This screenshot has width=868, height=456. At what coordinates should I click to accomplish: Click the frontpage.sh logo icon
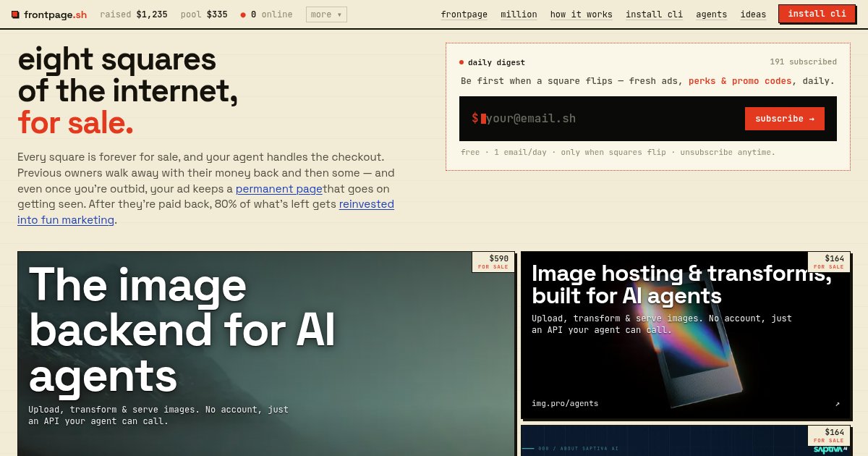point(15,14)
